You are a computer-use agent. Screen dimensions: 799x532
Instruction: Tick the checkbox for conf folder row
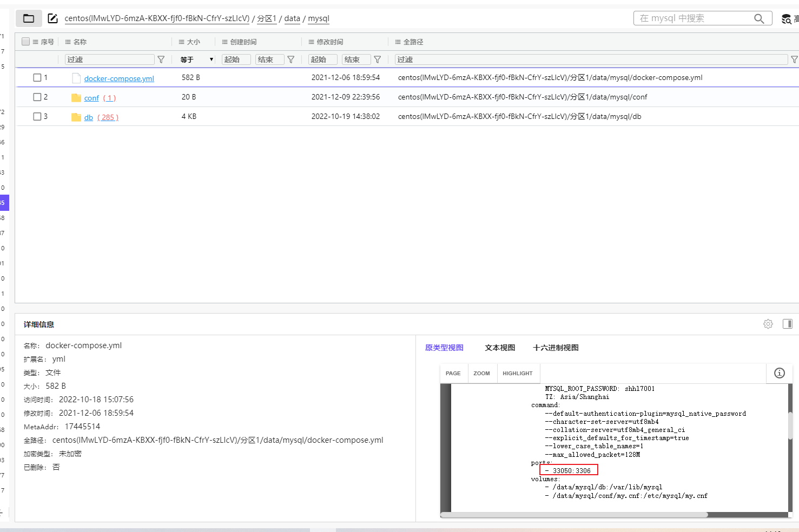point(37,97)
